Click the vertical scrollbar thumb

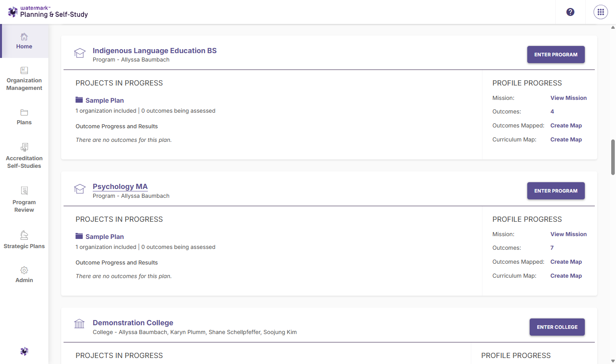pyautogui.click(x=613, y=157)
